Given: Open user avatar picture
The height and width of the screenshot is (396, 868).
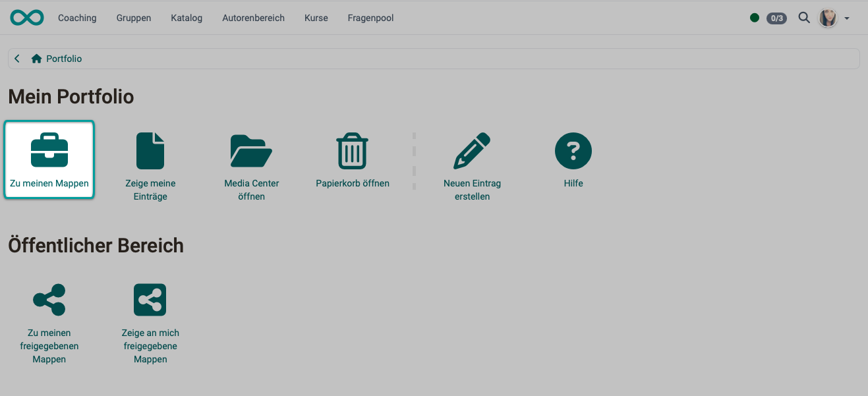Looking at the screenshot, I should 828,18.
